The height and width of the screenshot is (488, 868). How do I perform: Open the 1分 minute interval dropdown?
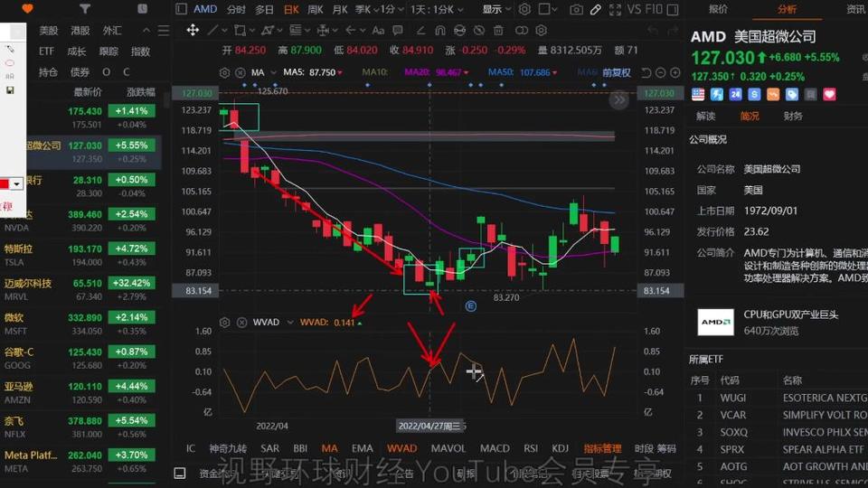point(393,9)
